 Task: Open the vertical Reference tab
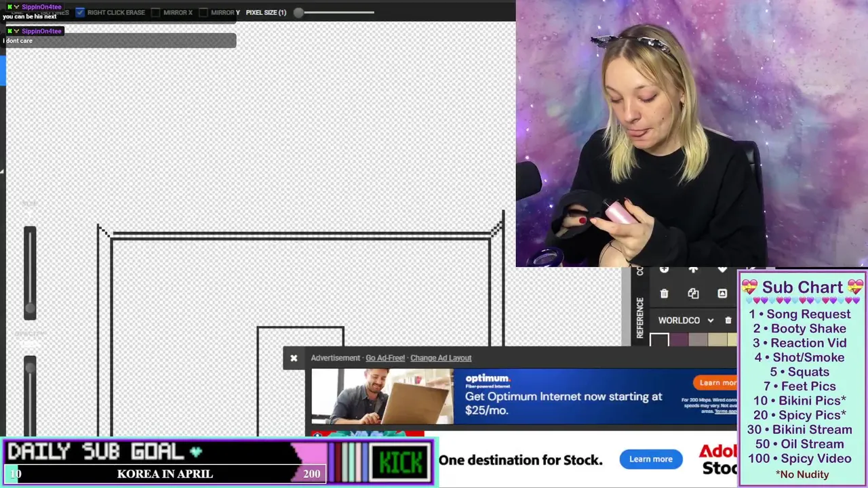640,318
